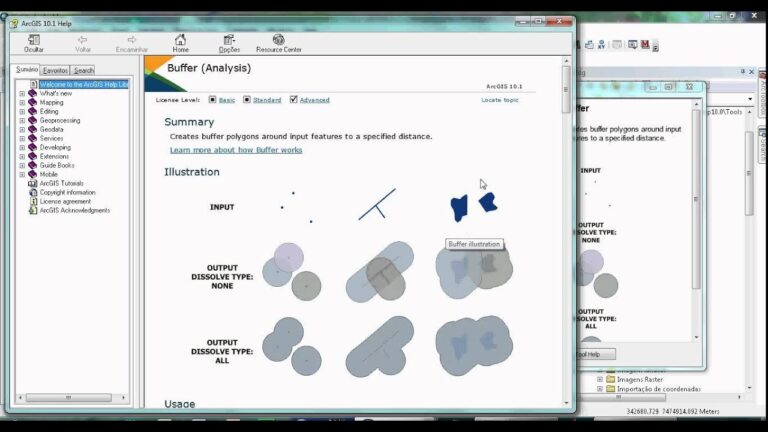
Task: Click the Ocultar (hide) toolbar icon
Action: 34,40
